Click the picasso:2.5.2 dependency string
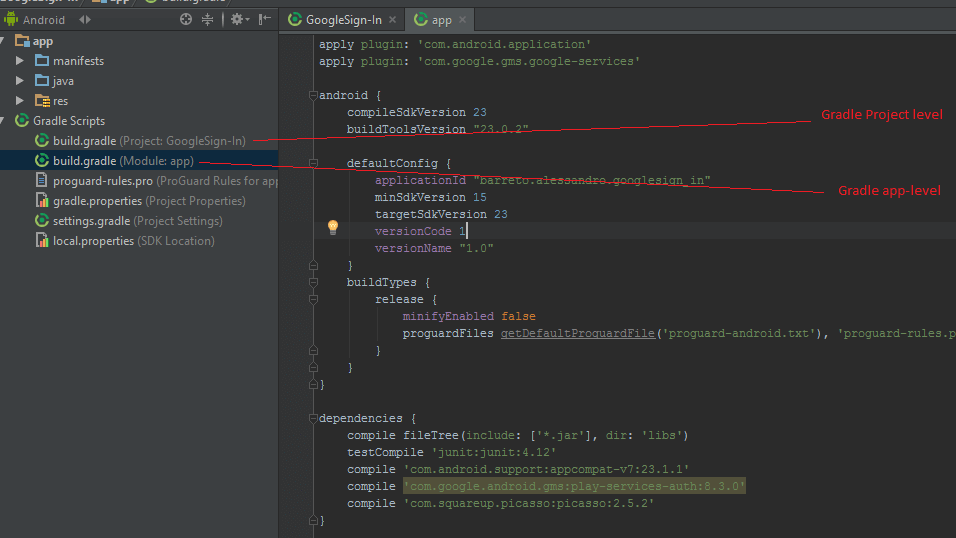 (529, 504)
